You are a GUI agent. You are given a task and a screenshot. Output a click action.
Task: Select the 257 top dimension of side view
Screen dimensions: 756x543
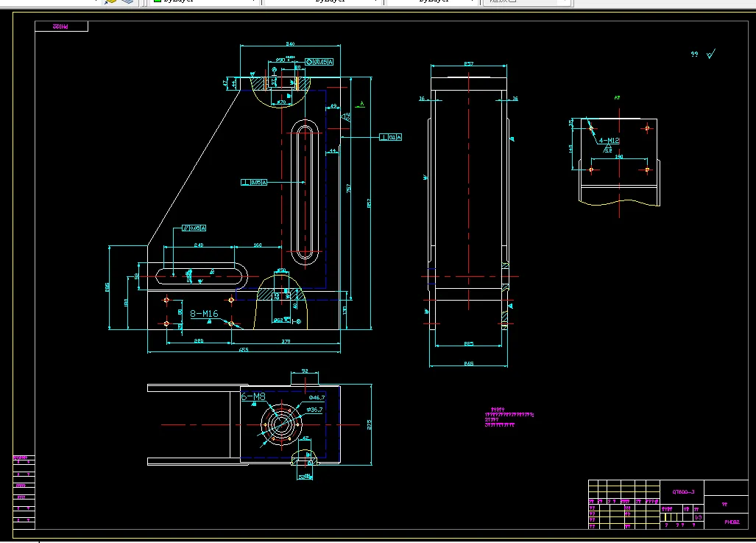pos(469,63)
